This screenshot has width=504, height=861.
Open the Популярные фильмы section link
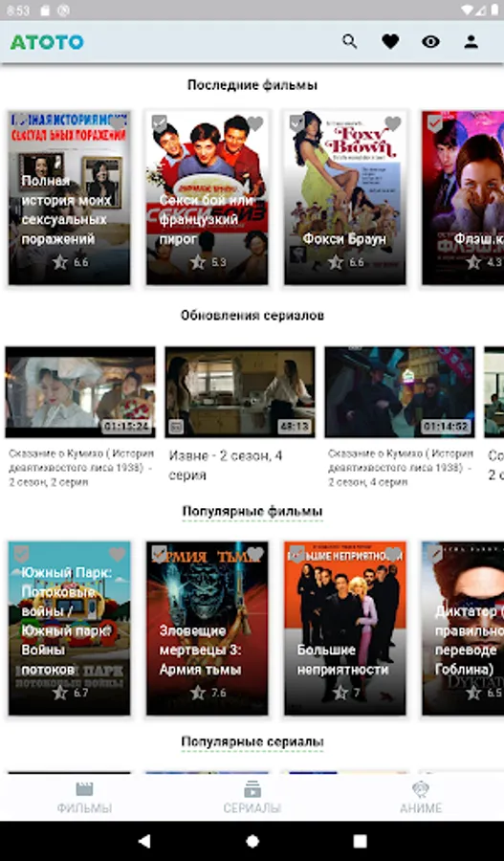coord(252,512)
